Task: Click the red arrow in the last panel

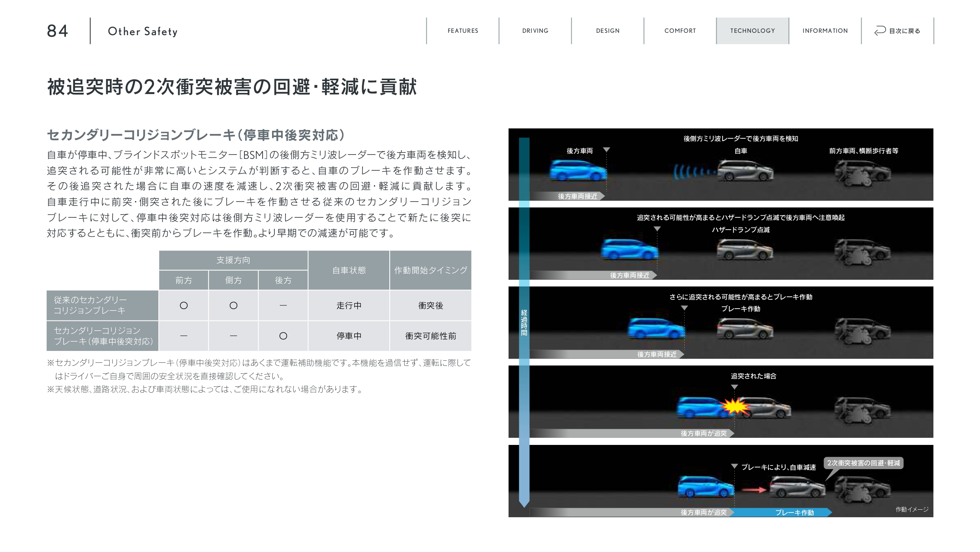Action: pos(753,490)
